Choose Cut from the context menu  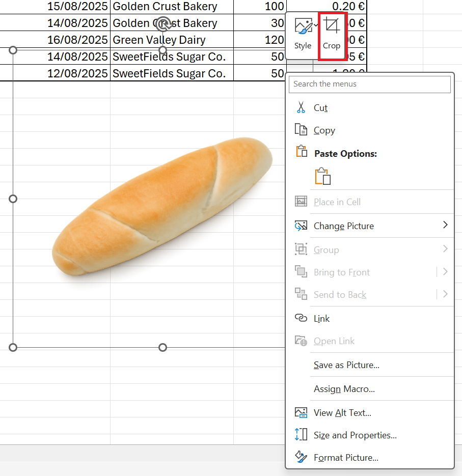click(370, 108)
